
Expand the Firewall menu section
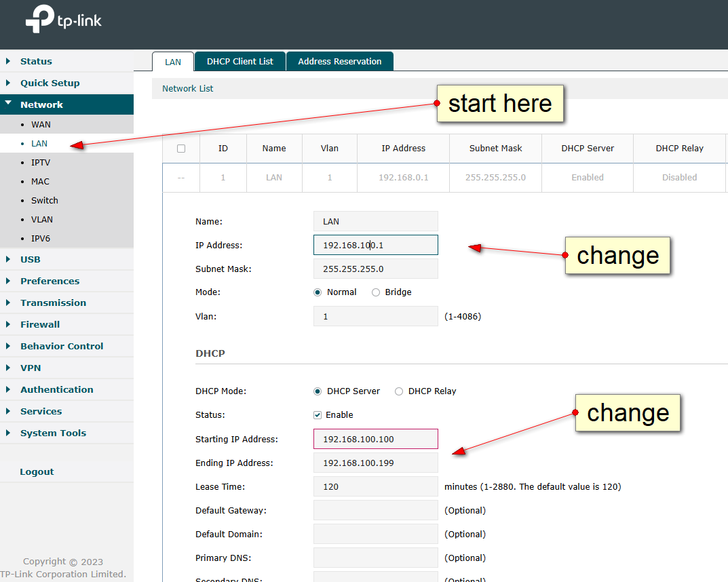click(x=40, y=324)
